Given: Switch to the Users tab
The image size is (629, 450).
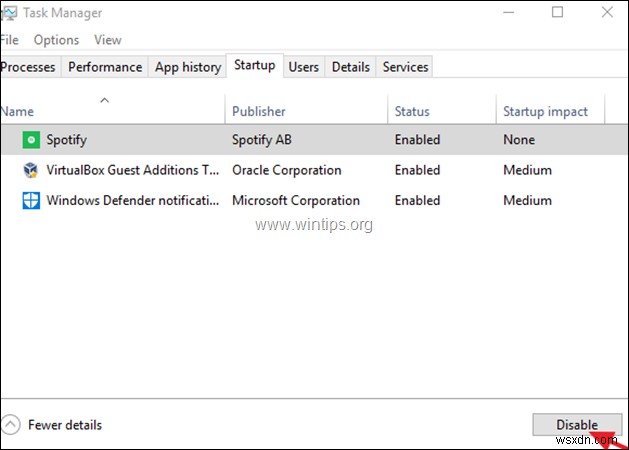Looking at the screenshot, I should point(304,67).
